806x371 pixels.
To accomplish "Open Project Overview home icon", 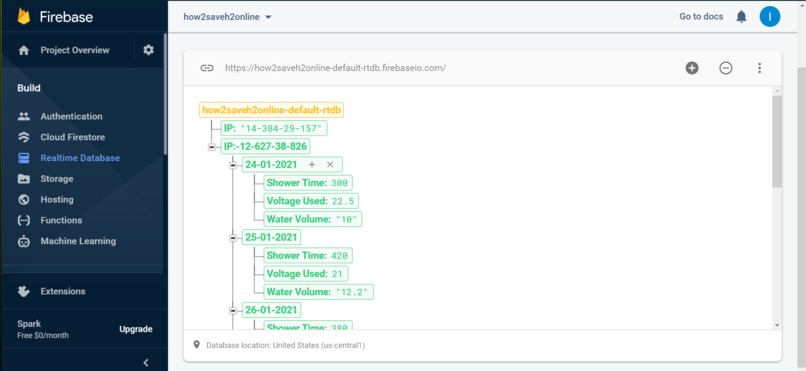I will [24, 50].
